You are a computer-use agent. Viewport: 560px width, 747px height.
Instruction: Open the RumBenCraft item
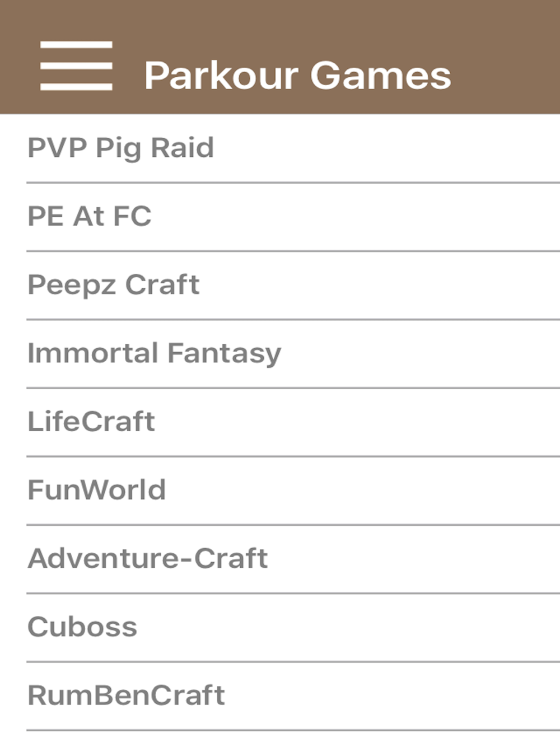[x=280, y=695]
